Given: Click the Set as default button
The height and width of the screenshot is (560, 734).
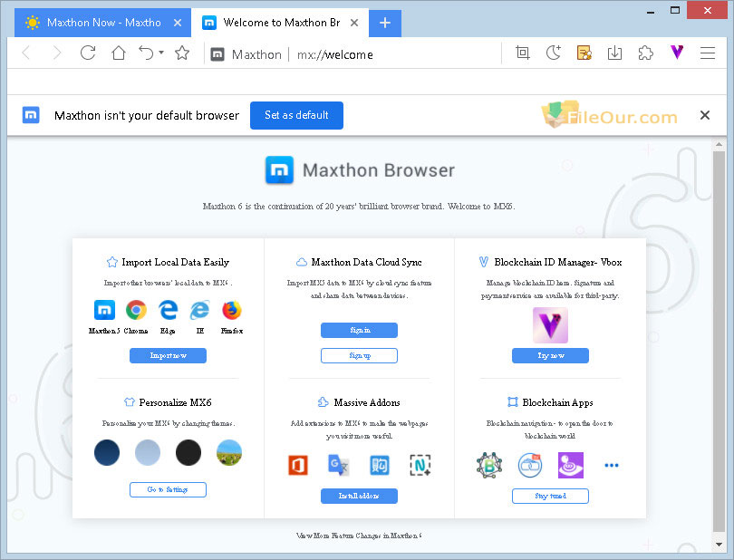Looking at the screenshot, I should tap(296, 115).
